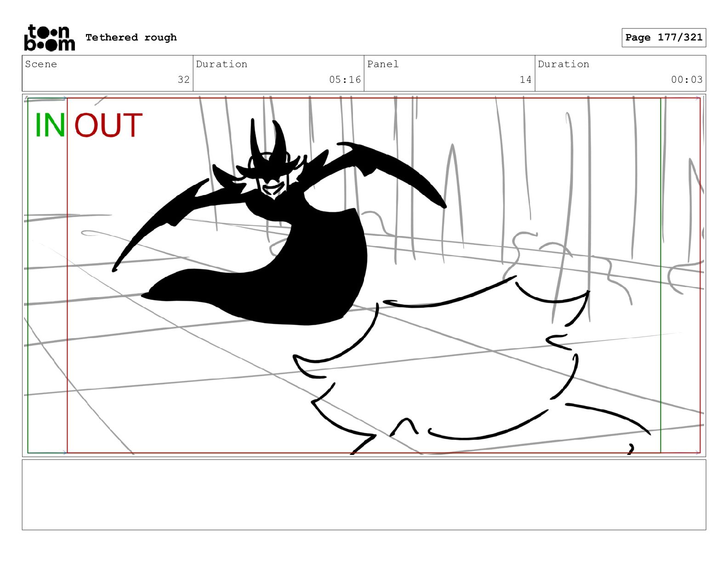728x563 pixels.
Task: Click the 'Panel' header label
Action: point(383,64)
